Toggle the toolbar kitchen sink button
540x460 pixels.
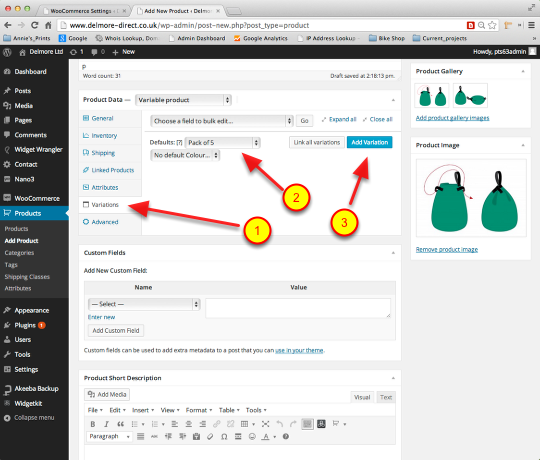pos(307,424)
